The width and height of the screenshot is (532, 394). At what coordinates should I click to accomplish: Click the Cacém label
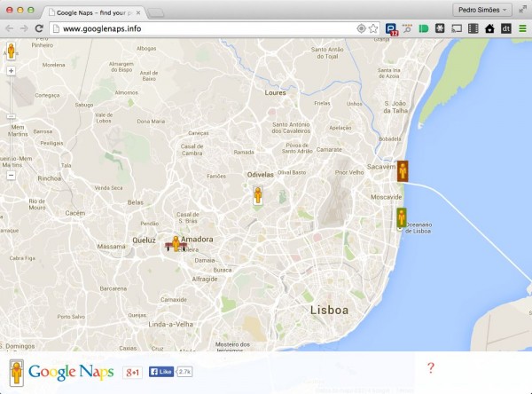[75, 213]
